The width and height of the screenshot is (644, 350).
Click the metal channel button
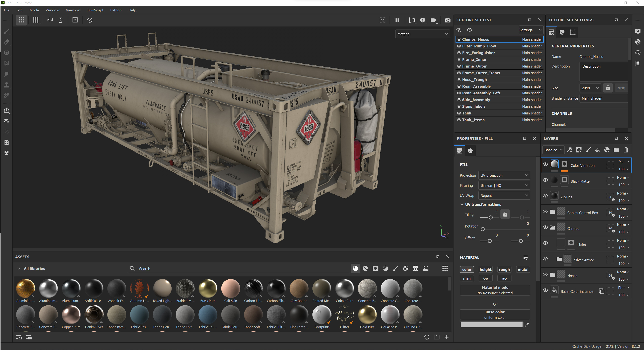point(523,269)
